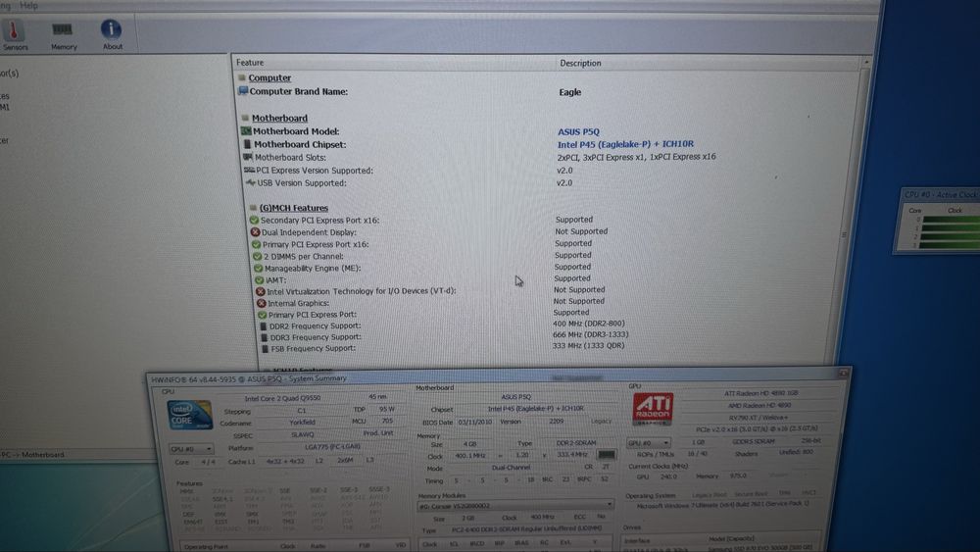Select the Motherboard Slots row label
Image resolution: width=980 pixels, height=552 pixels.
290,158
